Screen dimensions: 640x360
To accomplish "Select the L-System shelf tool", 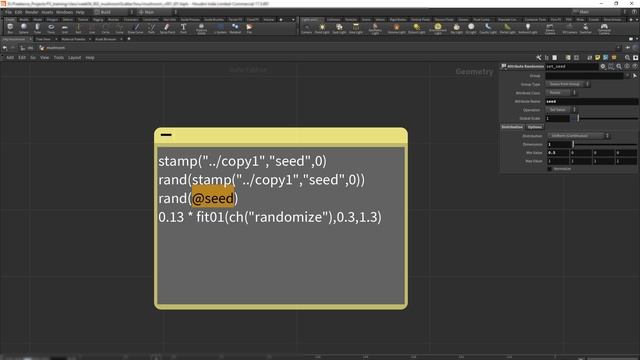I will click(220, 28).
